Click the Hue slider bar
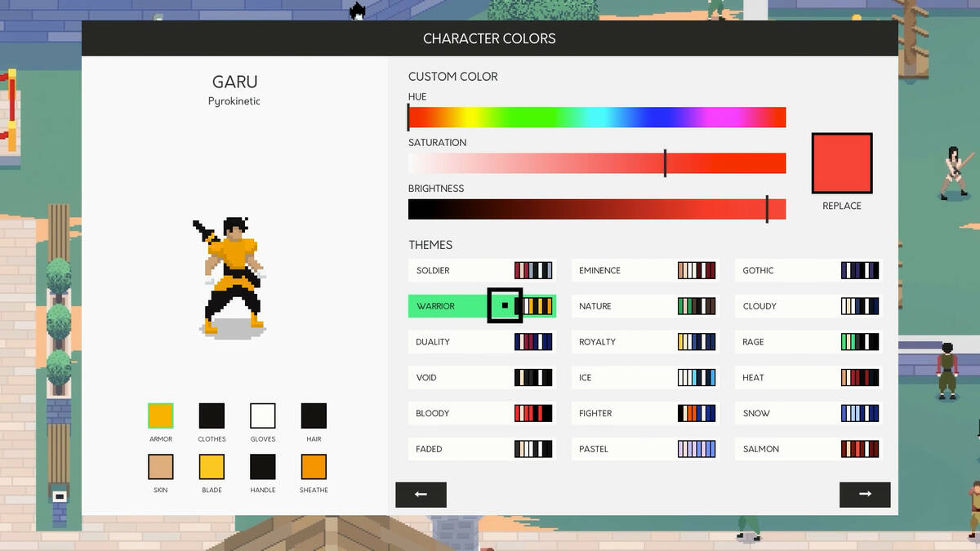980x551 pixels. click(597, 118)
